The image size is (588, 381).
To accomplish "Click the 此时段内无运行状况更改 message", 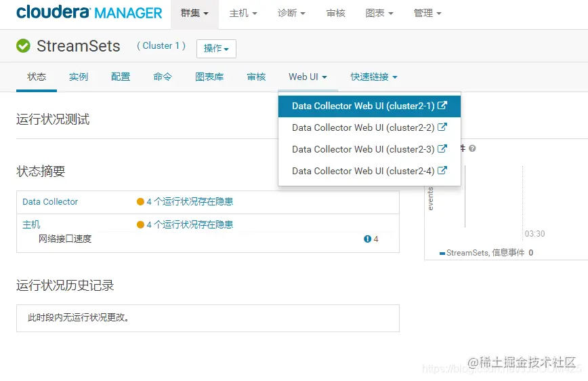I will [79, 317].
